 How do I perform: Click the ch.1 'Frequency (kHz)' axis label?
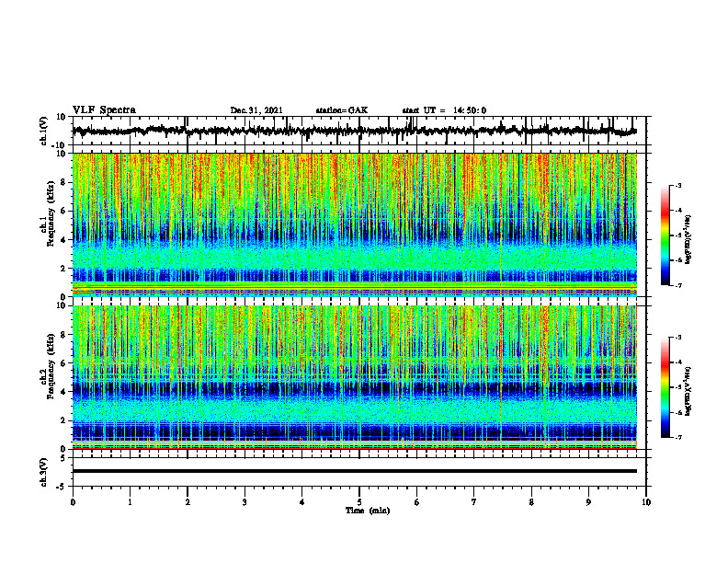[51, 214]
